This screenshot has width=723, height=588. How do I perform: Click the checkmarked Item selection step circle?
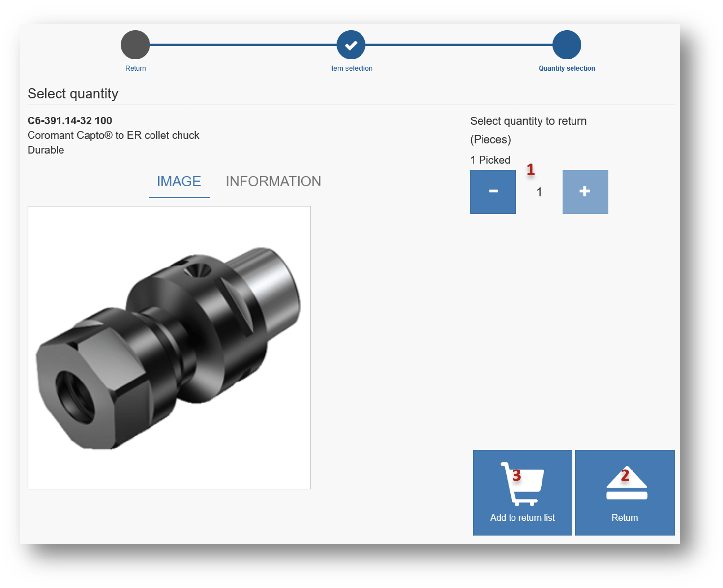pos(351,45)
